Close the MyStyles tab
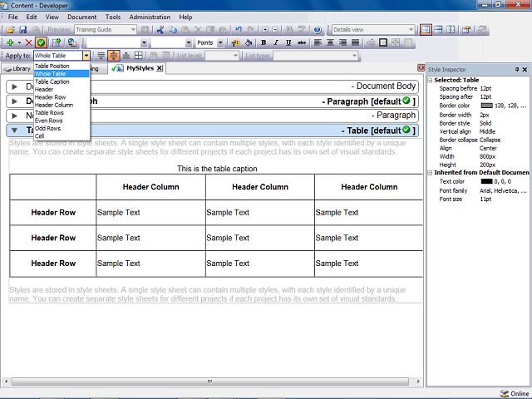 159,68
